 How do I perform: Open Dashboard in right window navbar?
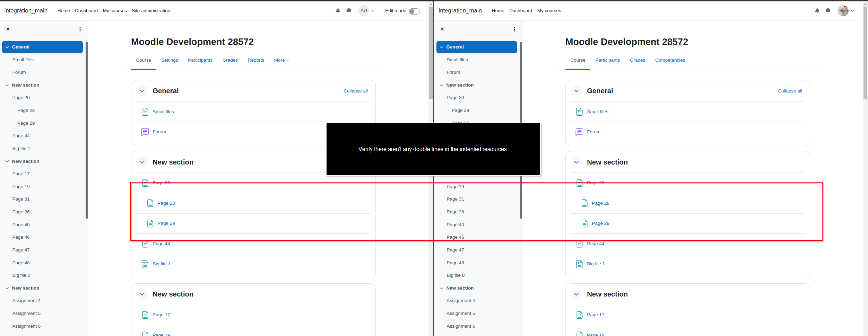click(x=521, y=11)
